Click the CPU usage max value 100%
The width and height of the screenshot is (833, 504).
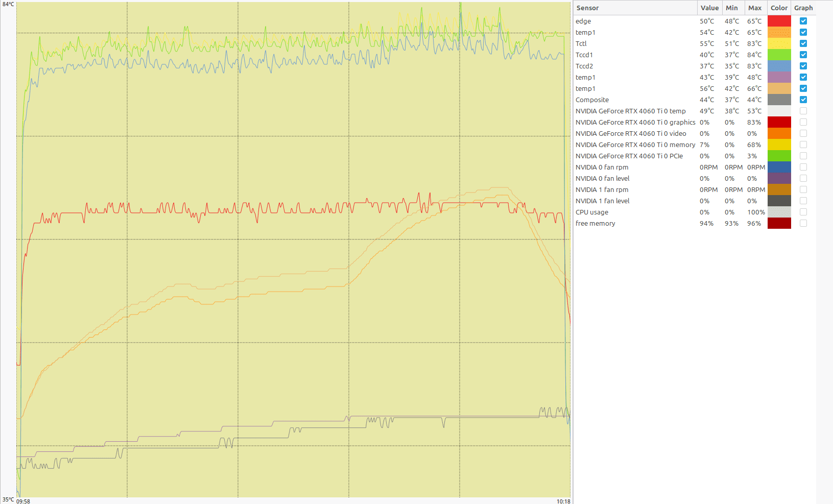(x=756, y=212)
